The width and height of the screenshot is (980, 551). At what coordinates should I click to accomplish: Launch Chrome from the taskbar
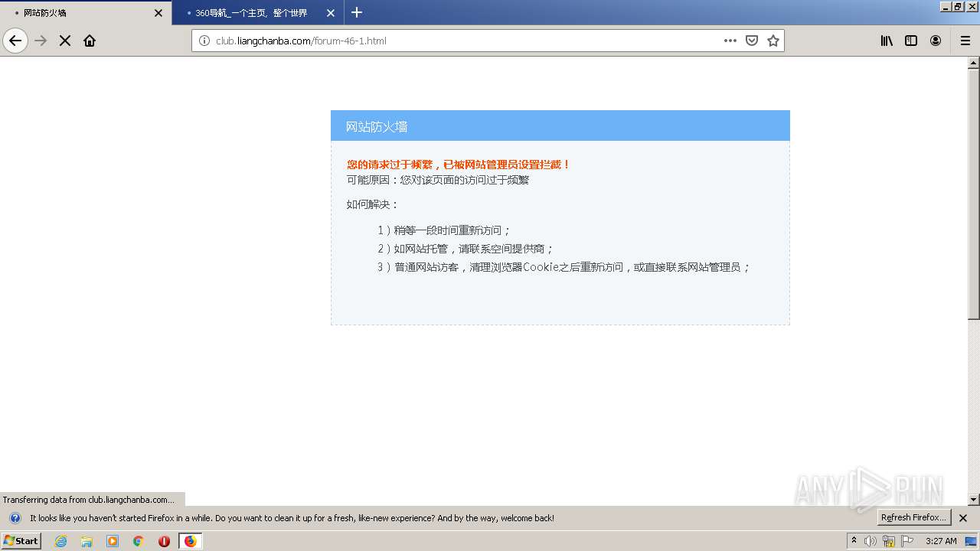point(139,541)
